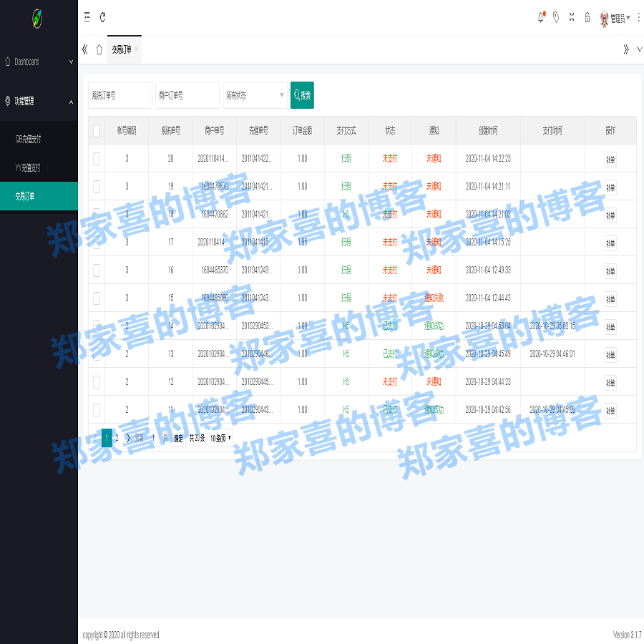Click the home icon in the tab bar
644x644 pixels.
click(99, 50)
